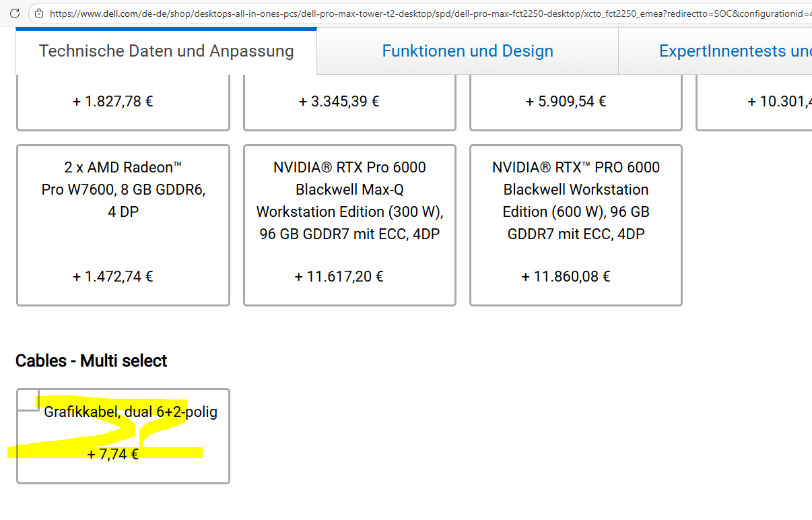Image resolution: width=812 pixels, height=520 pixels.
Task: Choose the graphics option costing + 3.345,39 €
Action: coord(349,102)
